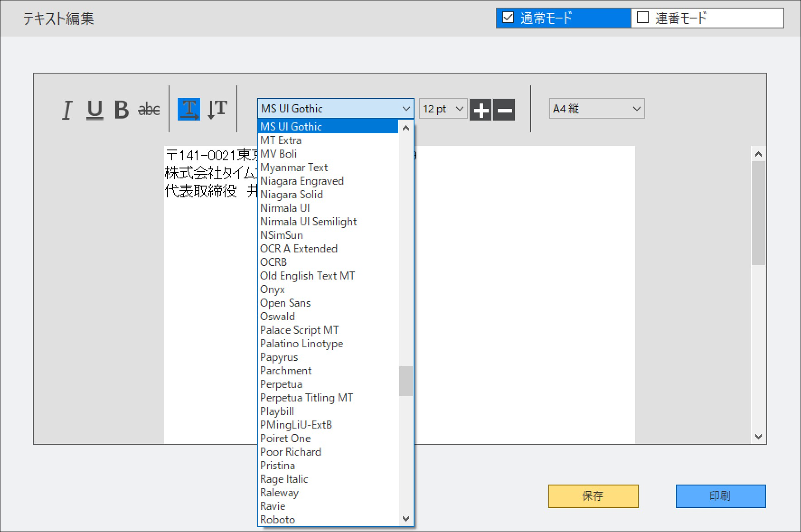Select Oswald font
Screen dimensions: 801x532
point(329,316)
